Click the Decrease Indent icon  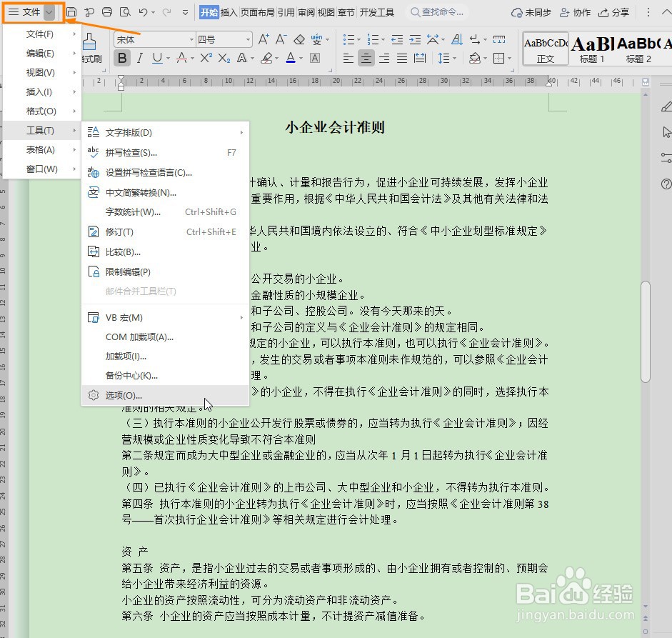coord(397,40)
